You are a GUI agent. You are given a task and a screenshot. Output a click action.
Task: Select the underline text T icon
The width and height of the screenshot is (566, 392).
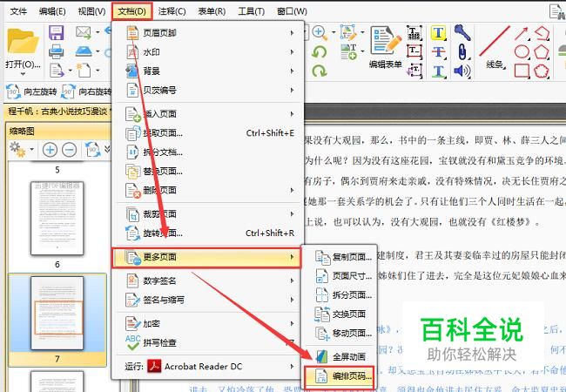click(x=438, y=71)
